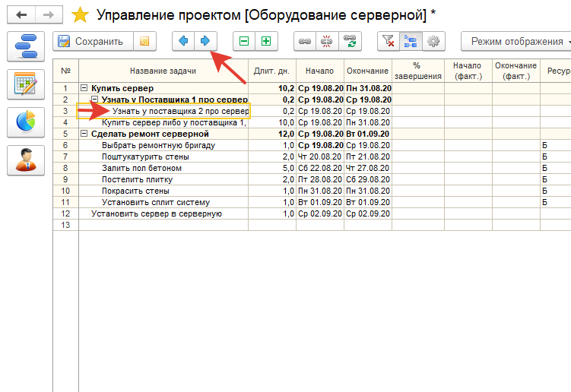Collapse the Купить сервер task group
Screen dimensions: 571x392
coord(84,87)
